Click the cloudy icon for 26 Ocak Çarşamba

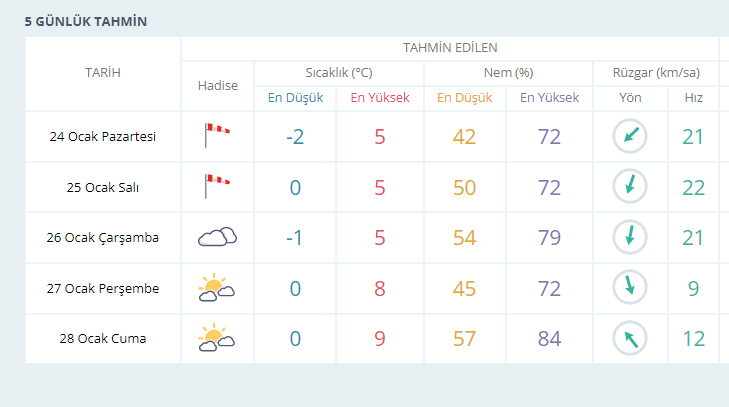tap(217, 238)
